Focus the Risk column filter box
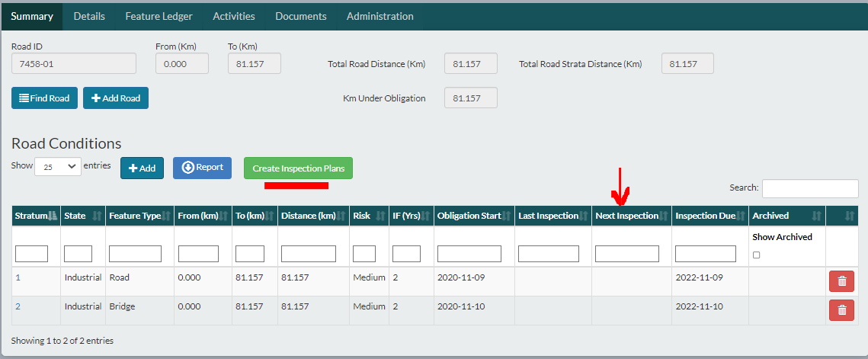The image size is (868, 359). 364,254
